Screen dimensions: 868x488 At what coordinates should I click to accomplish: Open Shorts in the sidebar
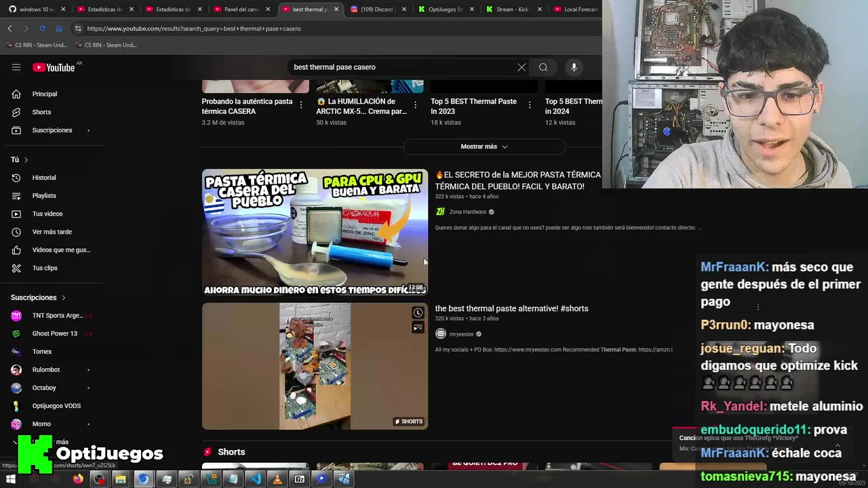(41, 112)
